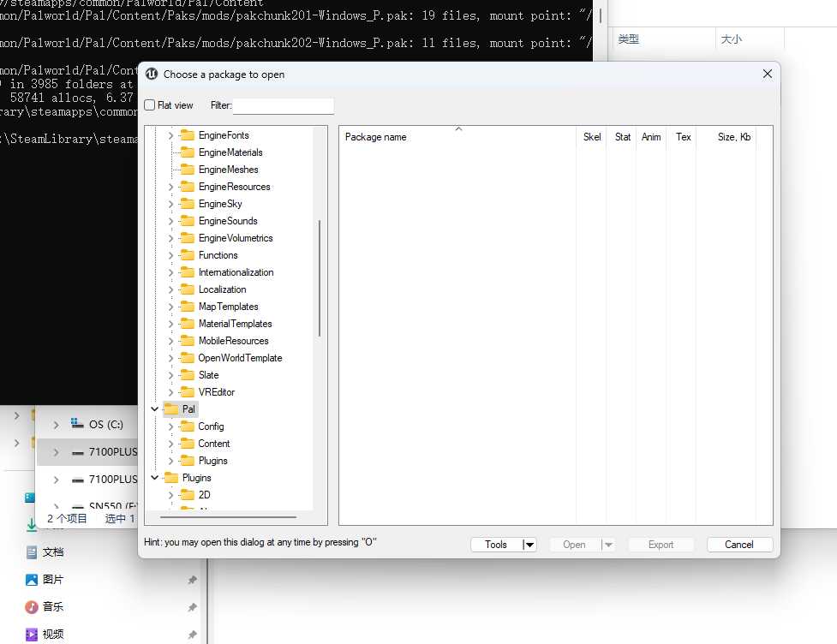Click the Pal folder icon in tree

pos(170,409)
